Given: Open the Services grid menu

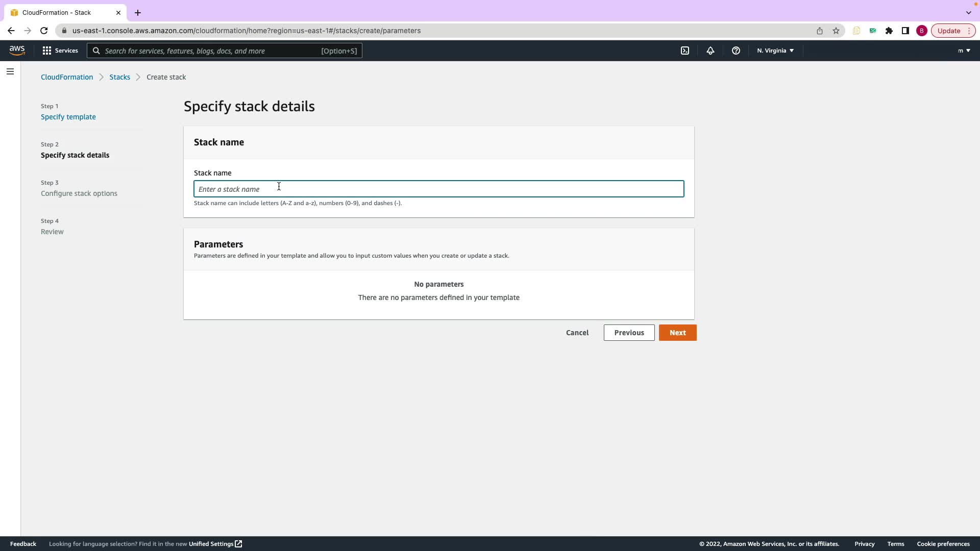Looking at the screenshot, I should click(60, 51).
